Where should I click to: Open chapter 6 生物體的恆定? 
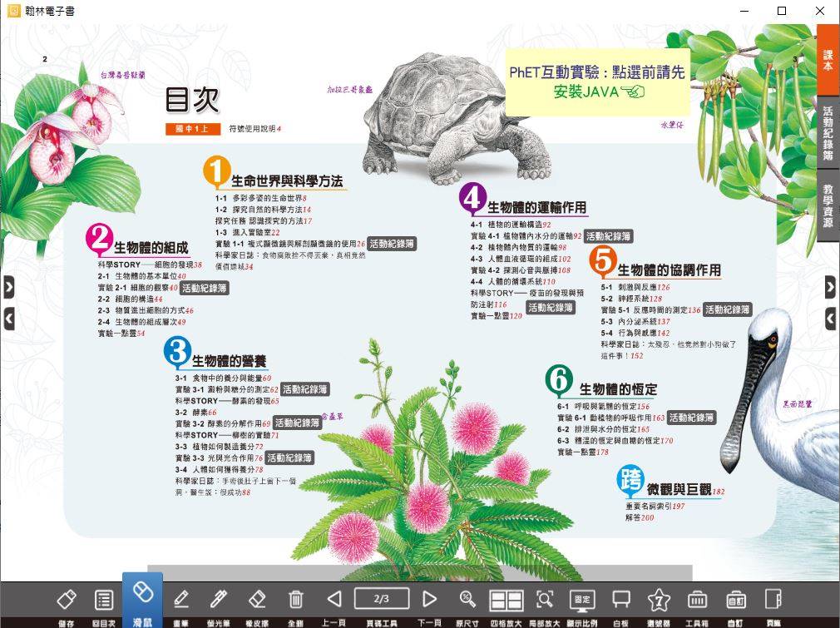(x=618, y=389)
